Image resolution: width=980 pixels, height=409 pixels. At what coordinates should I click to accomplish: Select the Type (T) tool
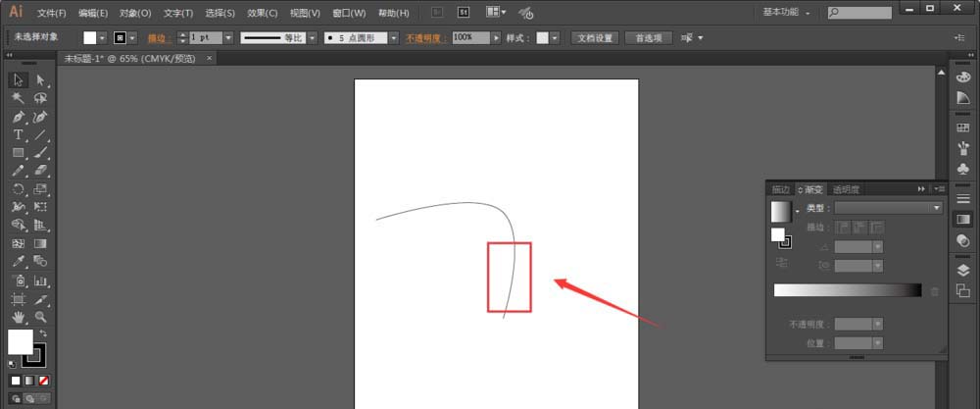(19, 134)
